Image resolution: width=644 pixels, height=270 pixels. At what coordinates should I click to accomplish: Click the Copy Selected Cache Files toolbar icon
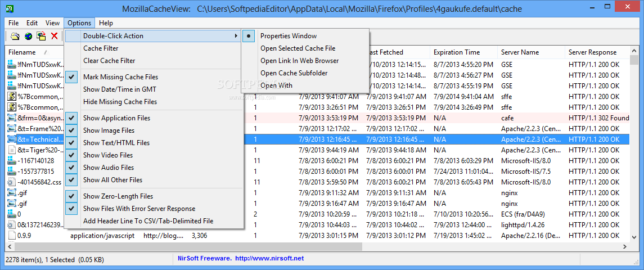coord(41,36)
